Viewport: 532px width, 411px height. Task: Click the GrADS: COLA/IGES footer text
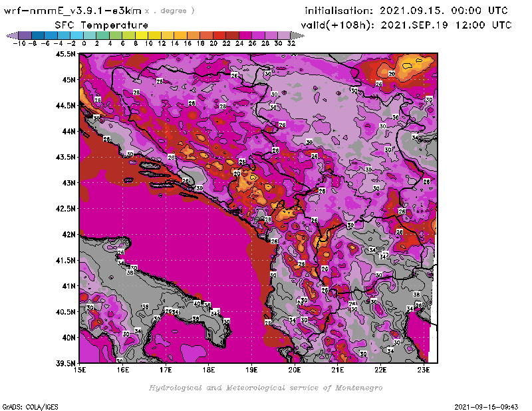point(30,407)
